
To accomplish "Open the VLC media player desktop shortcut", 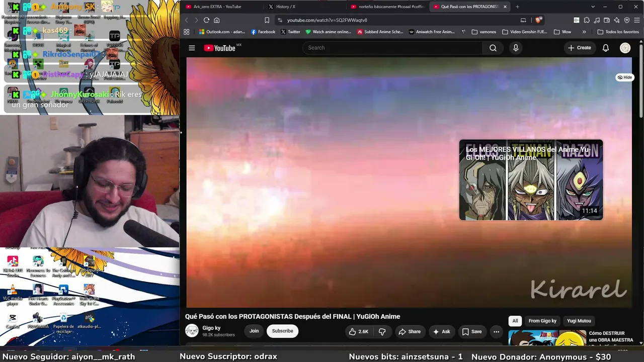I will point(13,294).
